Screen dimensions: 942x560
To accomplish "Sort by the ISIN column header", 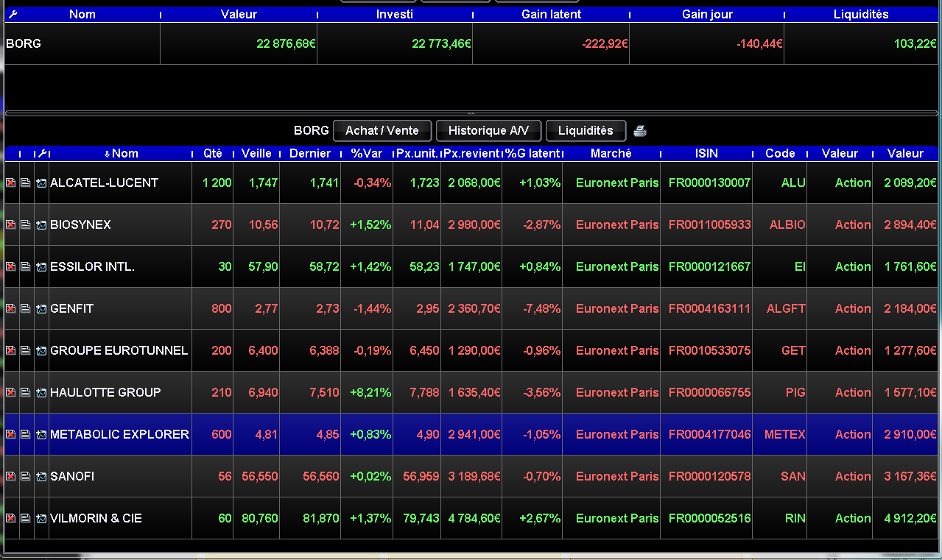I will 706,153.
